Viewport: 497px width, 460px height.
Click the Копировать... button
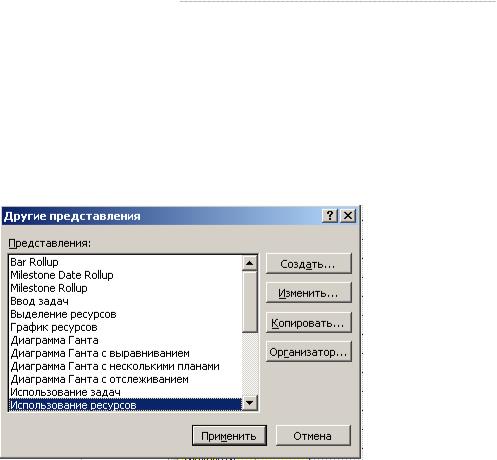coord(309,322)
